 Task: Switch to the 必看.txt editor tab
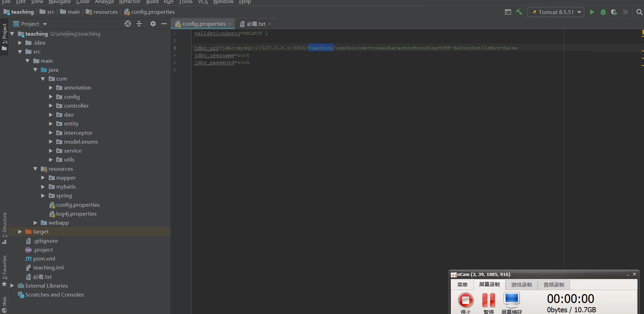[x=256, y=24]
